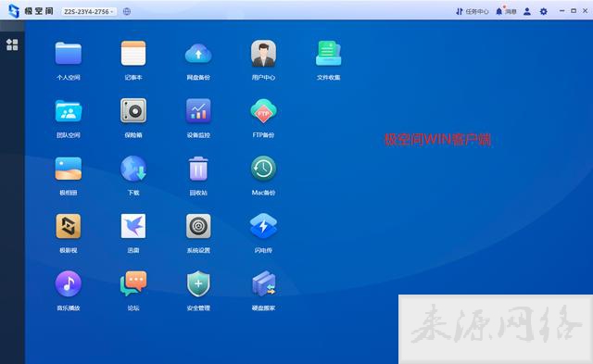This screenshot has width=593, height=364.
Task: Open the Mac备份 Time Machine app
Action: click(x=263, y=169)
